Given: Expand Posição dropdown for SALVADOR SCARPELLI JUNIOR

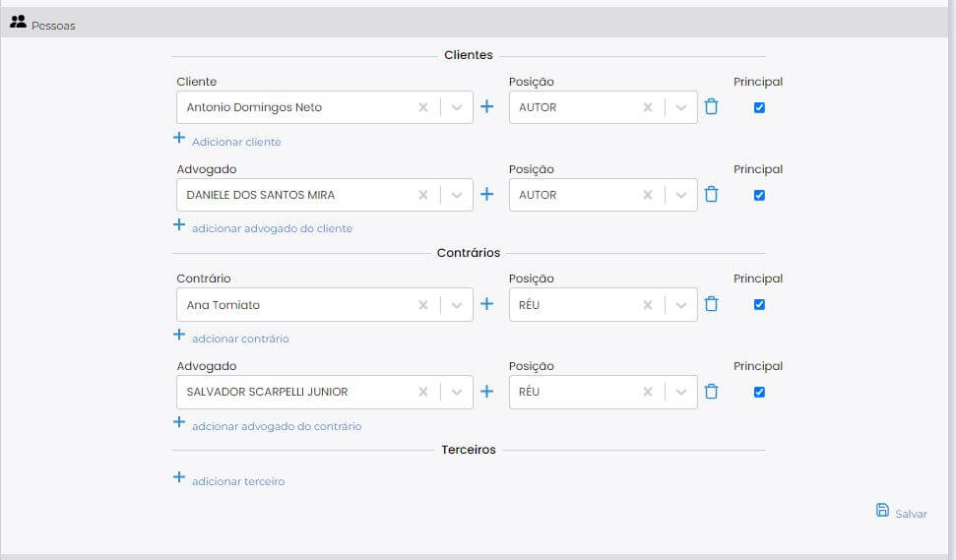Looking at the screenshot, I should tap(681, 392).
